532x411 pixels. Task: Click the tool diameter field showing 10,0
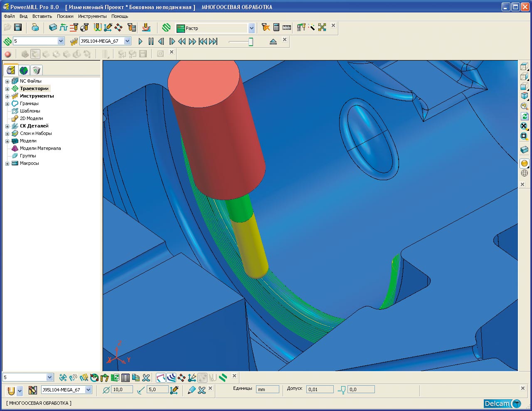122,389
